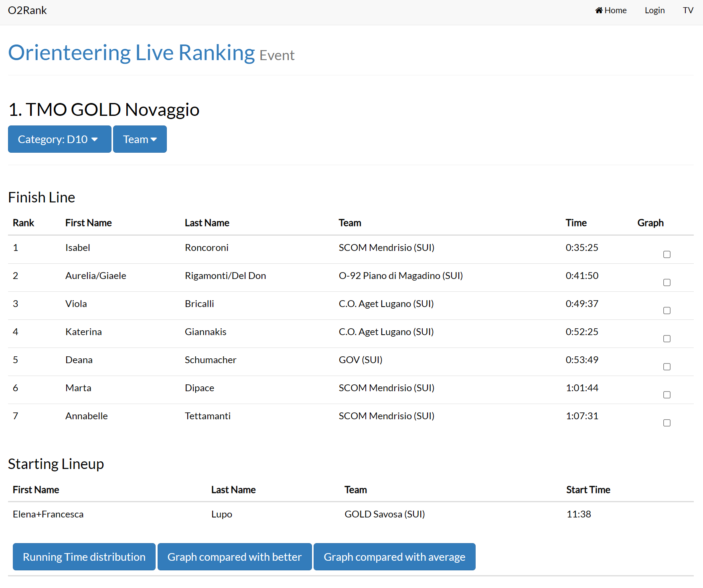This screenshot has width=703, height=588.
Task: Select the 1. TMO GOLD Novaggio title
Action: [x=104, y=110]
